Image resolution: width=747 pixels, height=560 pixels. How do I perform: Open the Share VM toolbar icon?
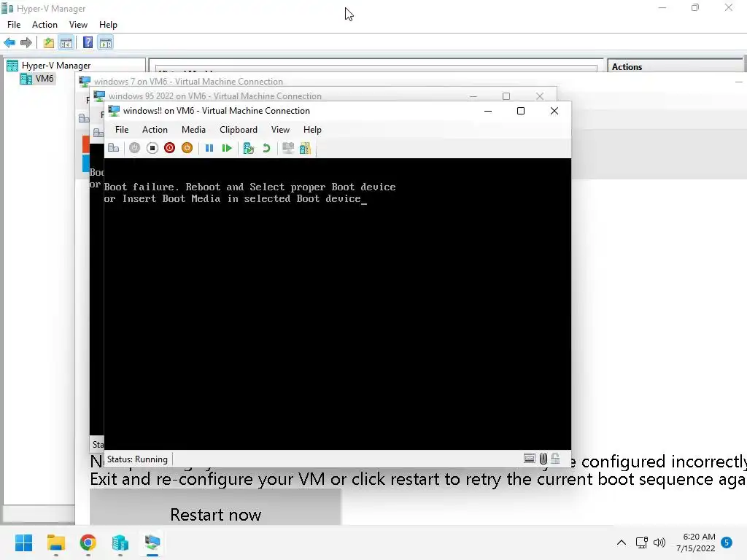pos(305,148)
